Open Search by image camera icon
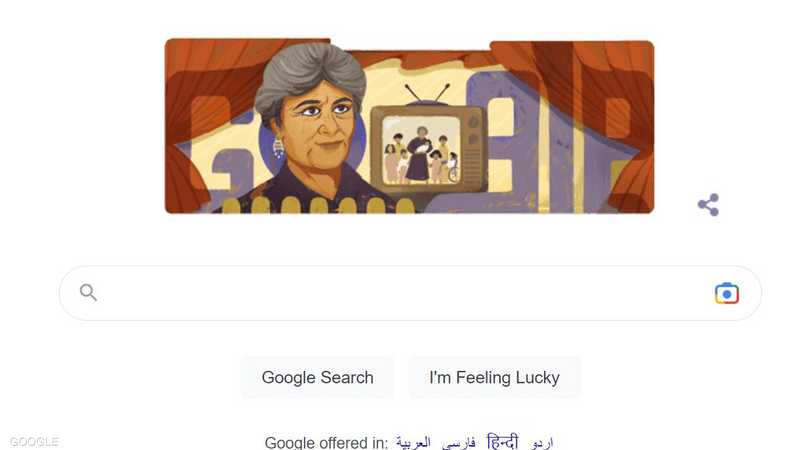The width and height of the screenshot is (800, 450). pyautogui.click(x=727, y=293)
